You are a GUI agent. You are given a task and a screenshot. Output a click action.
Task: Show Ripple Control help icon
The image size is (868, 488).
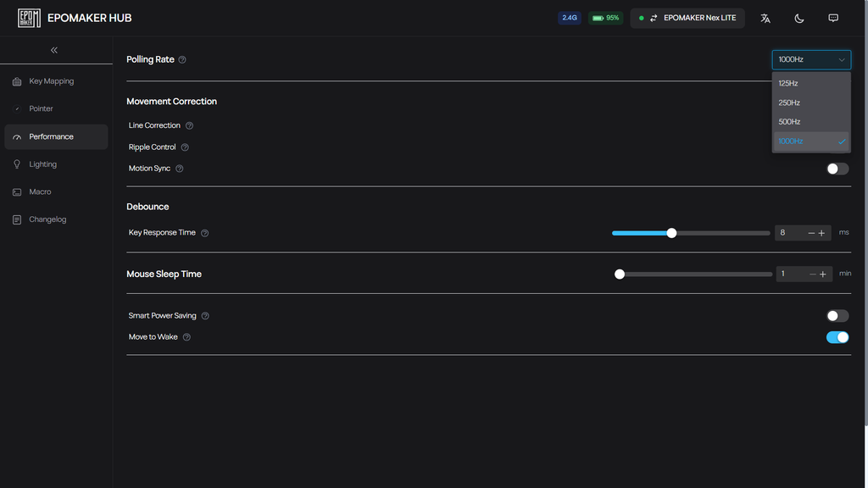coord(185,147)
